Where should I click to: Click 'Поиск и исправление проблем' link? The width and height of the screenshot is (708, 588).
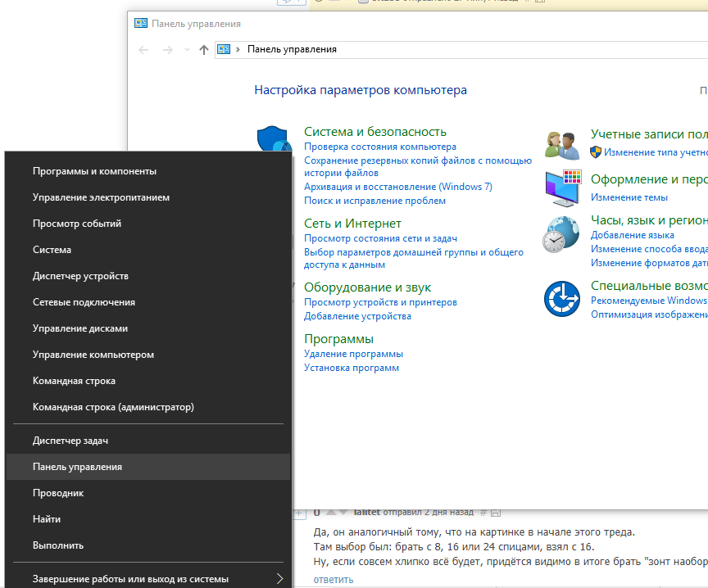point(374,200)
